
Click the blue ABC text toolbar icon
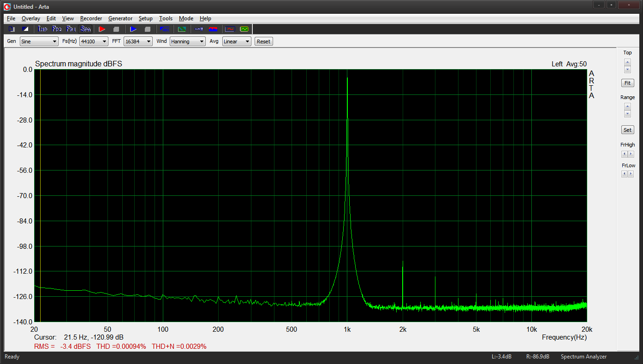coord(165,29)
